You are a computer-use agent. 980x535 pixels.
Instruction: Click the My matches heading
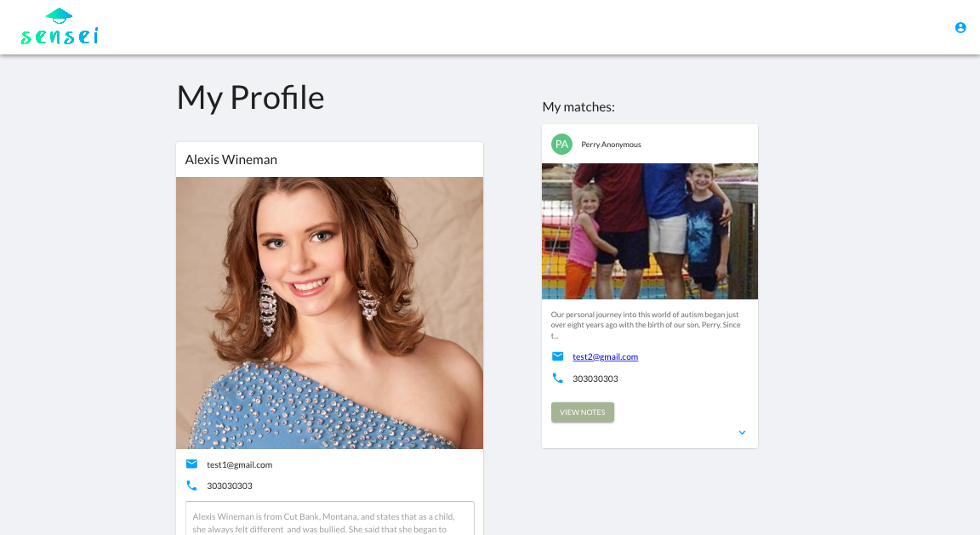(578, 107)
